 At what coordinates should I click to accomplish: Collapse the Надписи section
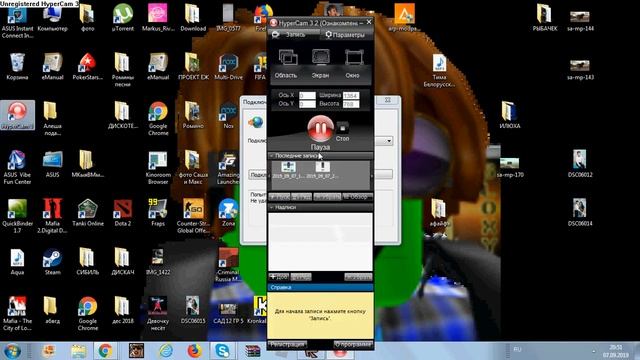(271, 207)
